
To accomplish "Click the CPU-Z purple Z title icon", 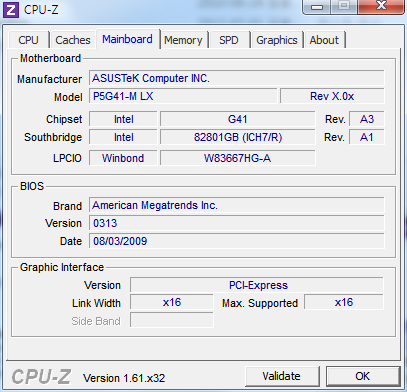I will click(11, 10).
